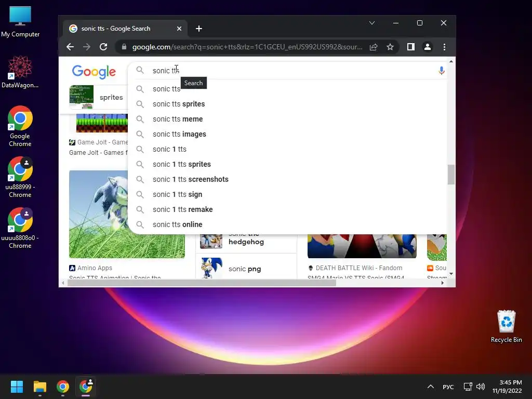Click the page scroll up arrow

pyautogui.click(x=451, y=61)
